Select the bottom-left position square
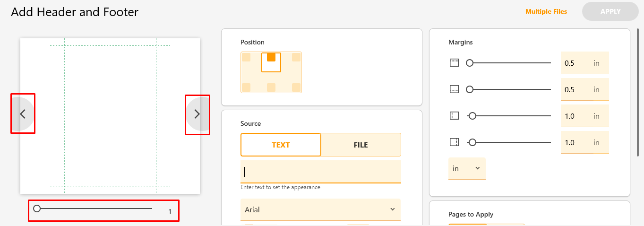This screenshot has height=226, width=644. tap(246, 87)
